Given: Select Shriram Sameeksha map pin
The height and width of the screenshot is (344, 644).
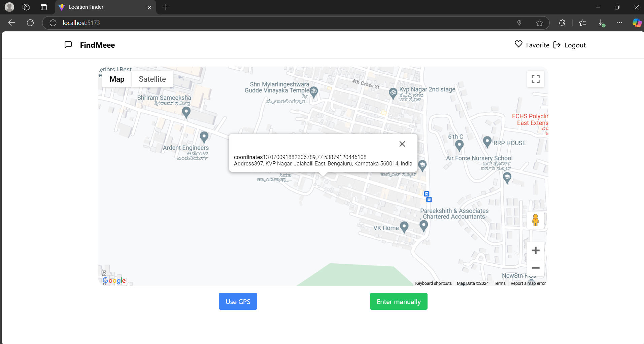Looking at the screenshot, I should 186,112.
